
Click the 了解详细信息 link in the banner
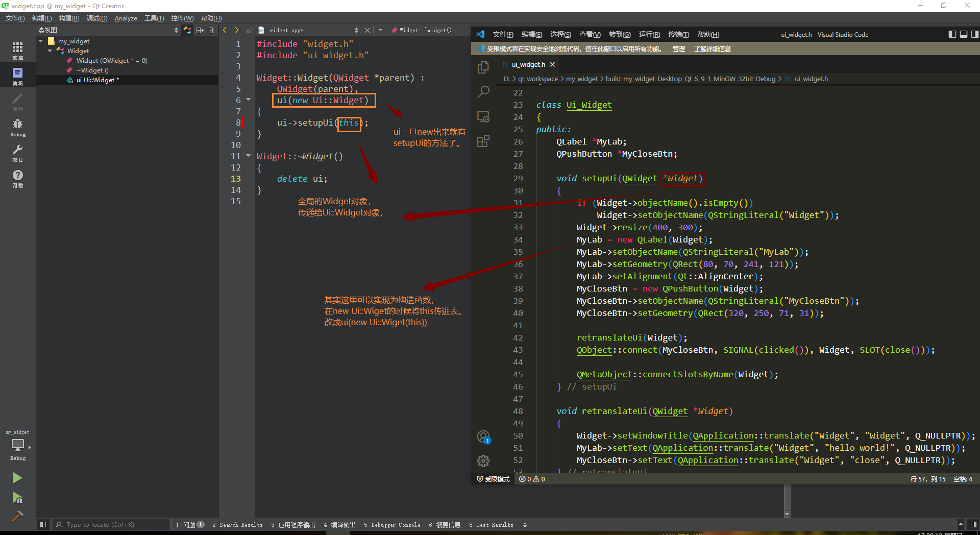(x=712, y=49)
